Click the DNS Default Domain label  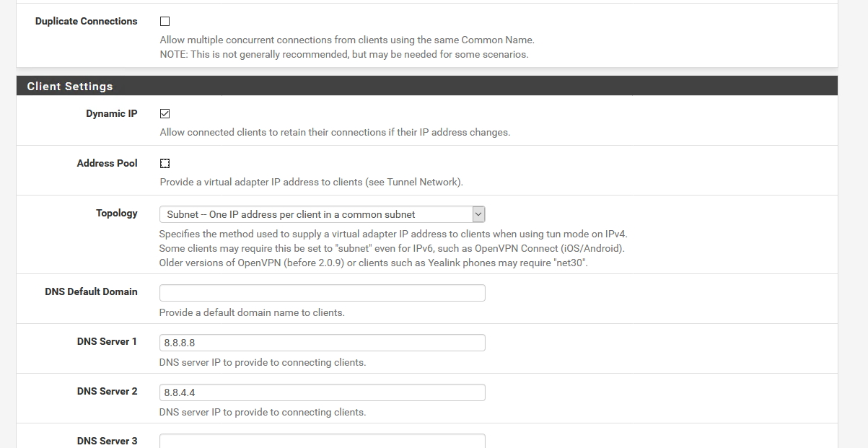91,291
